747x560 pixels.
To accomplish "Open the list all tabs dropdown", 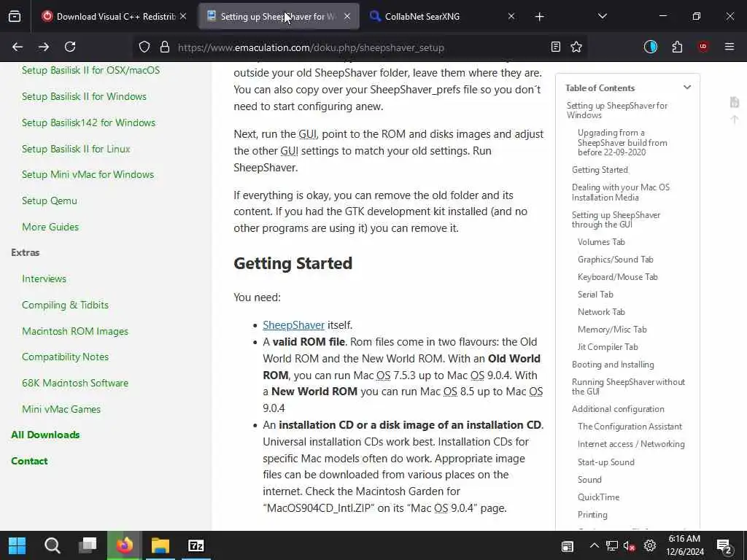I will [602, 16].
